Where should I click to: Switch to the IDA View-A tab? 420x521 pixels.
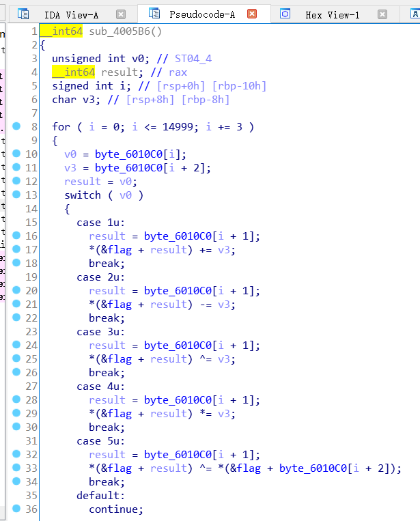coord(72,14)
